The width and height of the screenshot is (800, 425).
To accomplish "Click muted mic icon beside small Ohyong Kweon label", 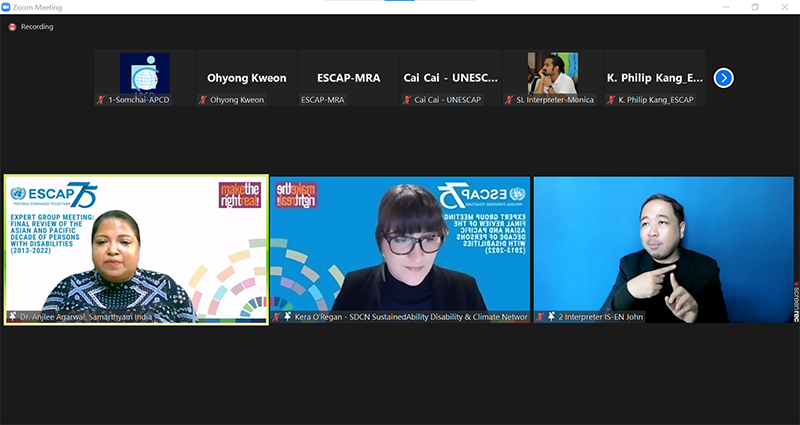I will 203,100.
